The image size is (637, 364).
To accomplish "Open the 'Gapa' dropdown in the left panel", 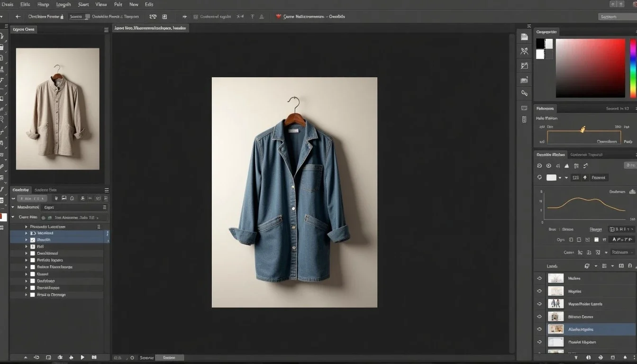I will [74, 208].
